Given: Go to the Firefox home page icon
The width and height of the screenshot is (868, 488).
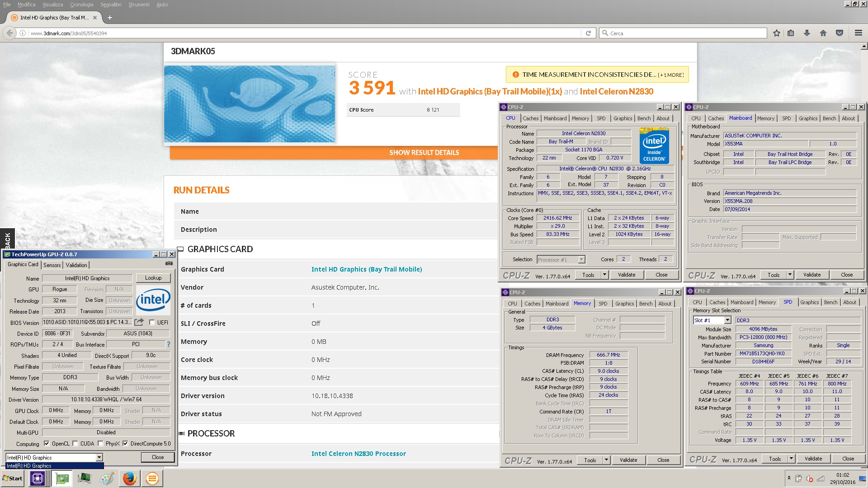Looking at the screenshot, I should pos(823,33).
